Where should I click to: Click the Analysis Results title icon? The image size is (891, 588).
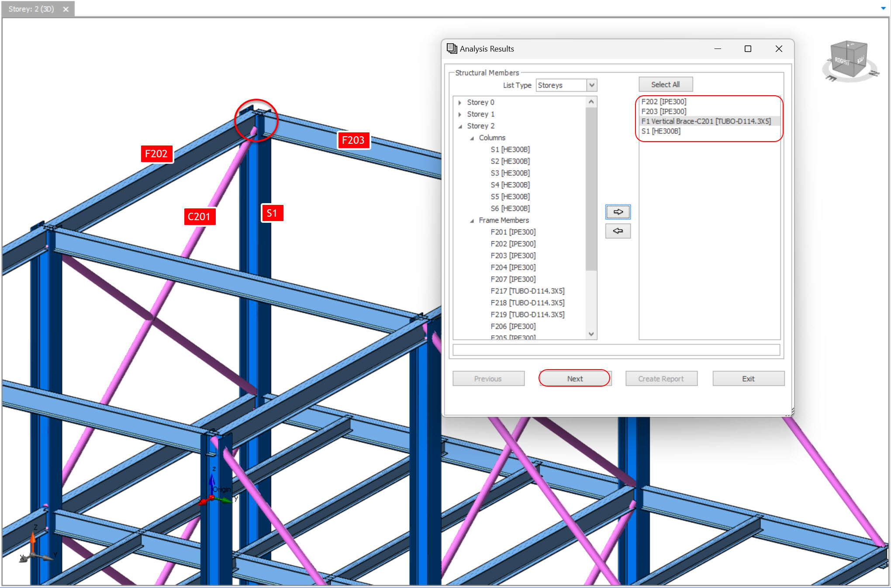point(452,48)
